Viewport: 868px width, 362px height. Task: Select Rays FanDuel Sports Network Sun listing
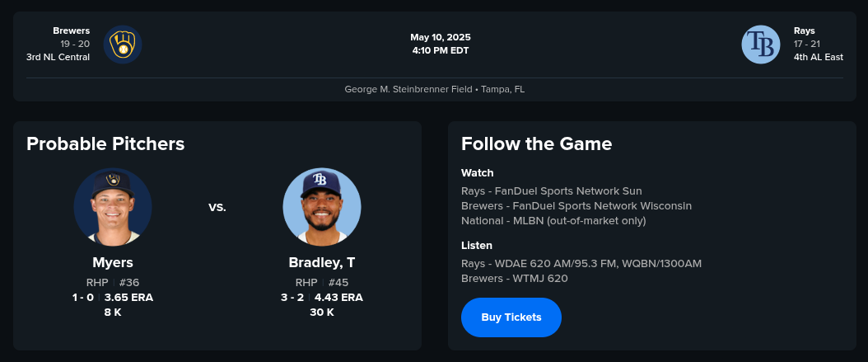tap(552, 190)
